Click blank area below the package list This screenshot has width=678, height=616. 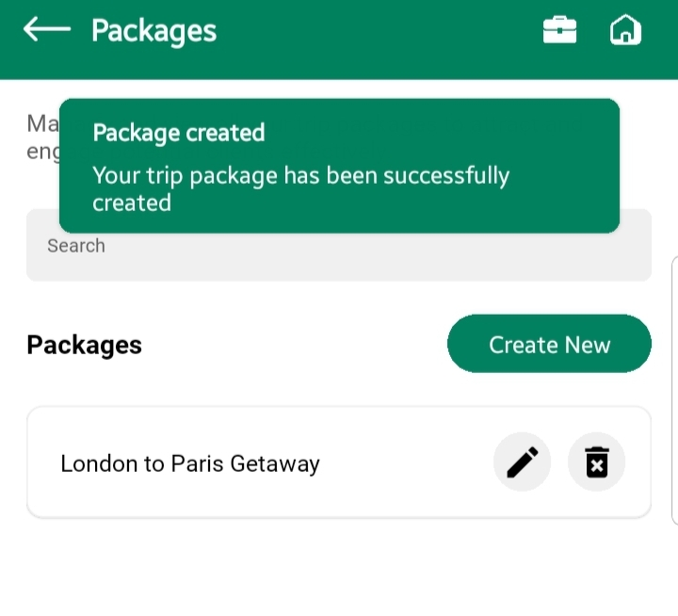339,570
